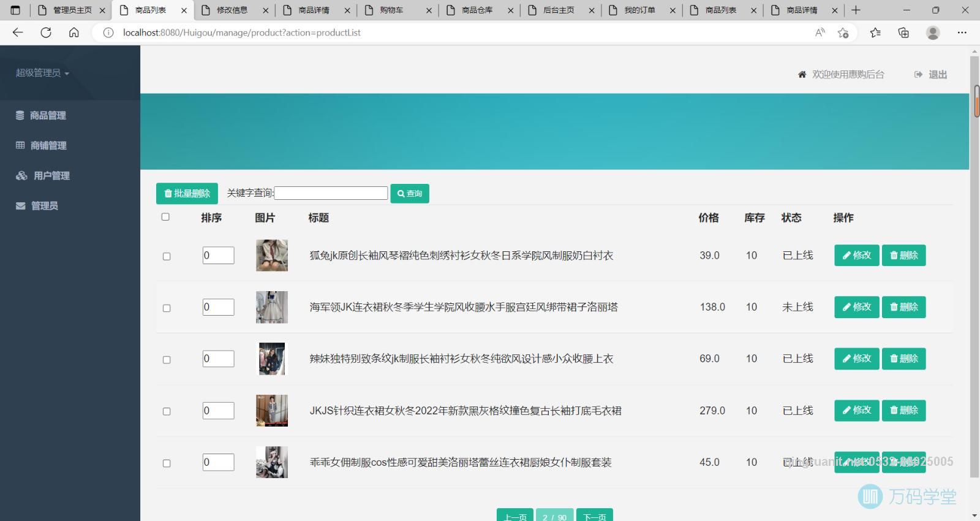
Task: Click the 批量删除 button
Action: point(187,194)
